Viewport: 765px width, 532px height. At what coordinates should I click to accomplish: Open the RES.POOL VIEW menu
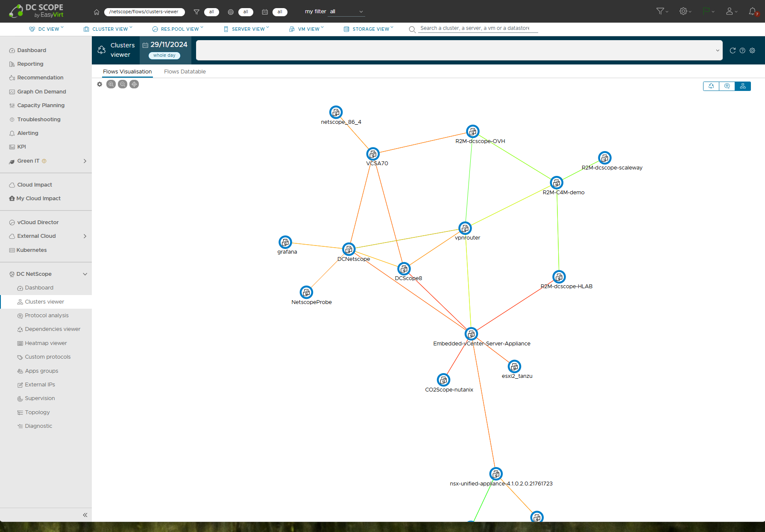click(178, 29)
